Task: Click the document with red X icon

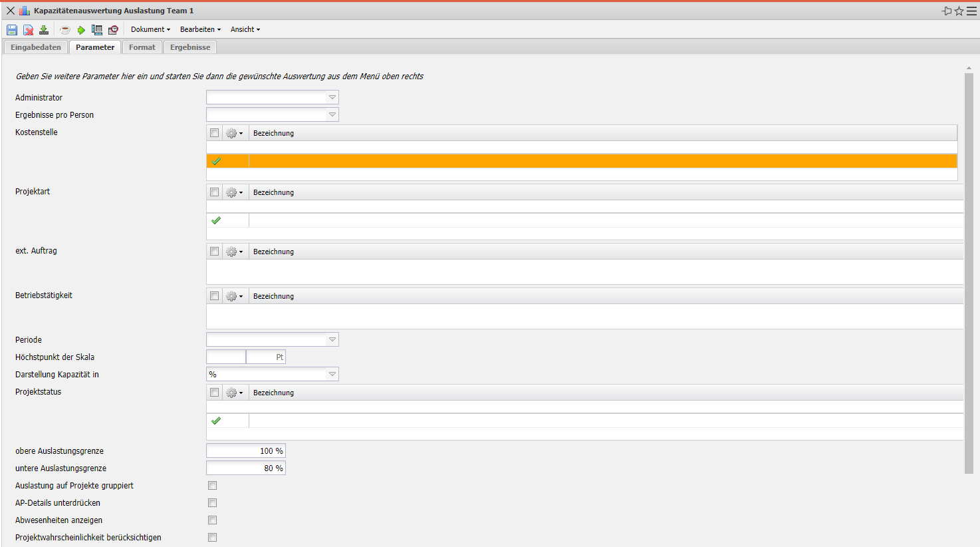Action: point(28,30)
